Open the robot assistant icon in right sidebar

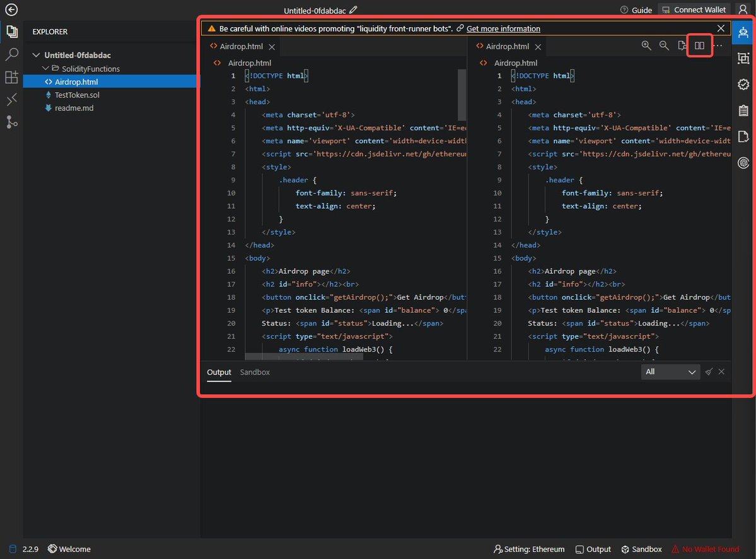[743, 32]
